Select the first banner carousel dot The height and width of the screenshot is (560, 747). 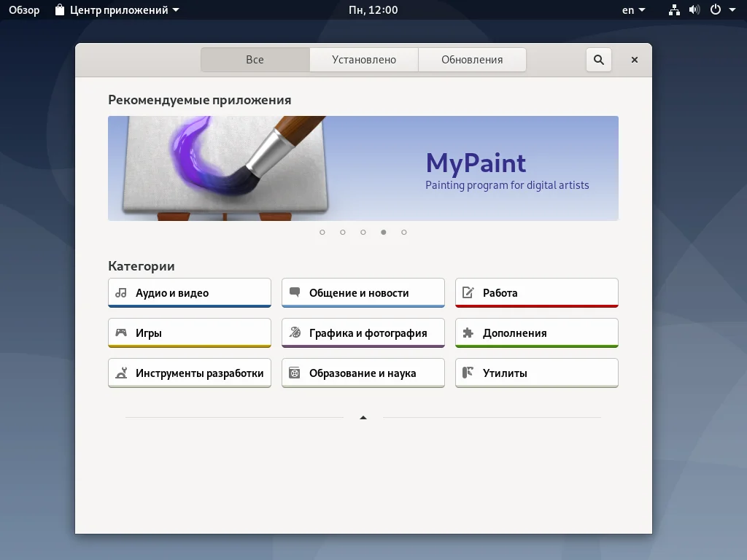322,233
